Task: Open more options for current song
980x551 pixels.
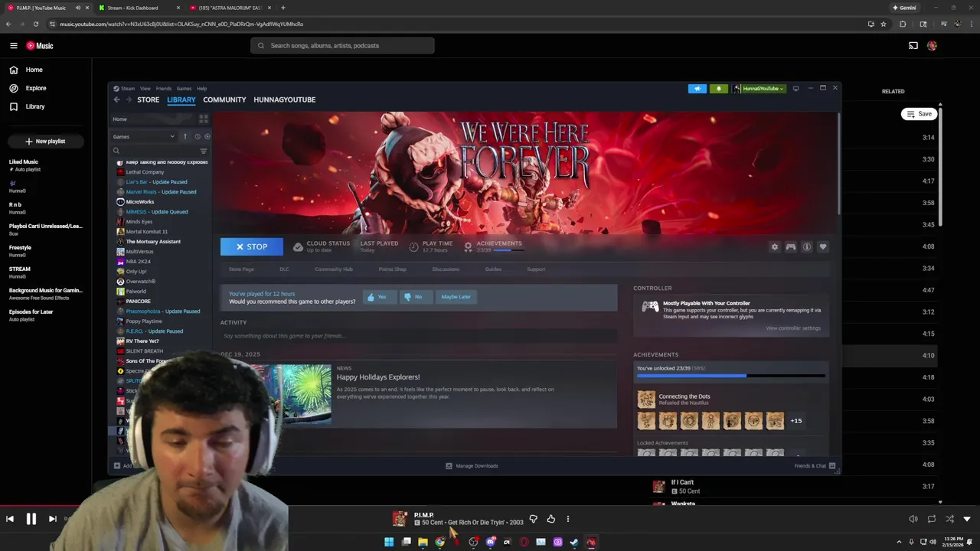Action: [x=568, y=519]
